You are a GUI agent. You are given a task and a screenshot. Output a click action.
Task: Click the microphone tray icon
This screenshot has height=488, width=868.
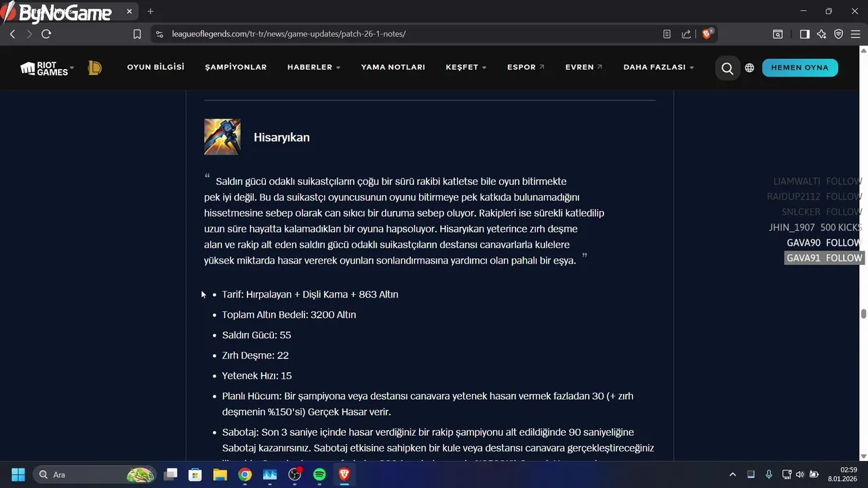pos(768,474)
